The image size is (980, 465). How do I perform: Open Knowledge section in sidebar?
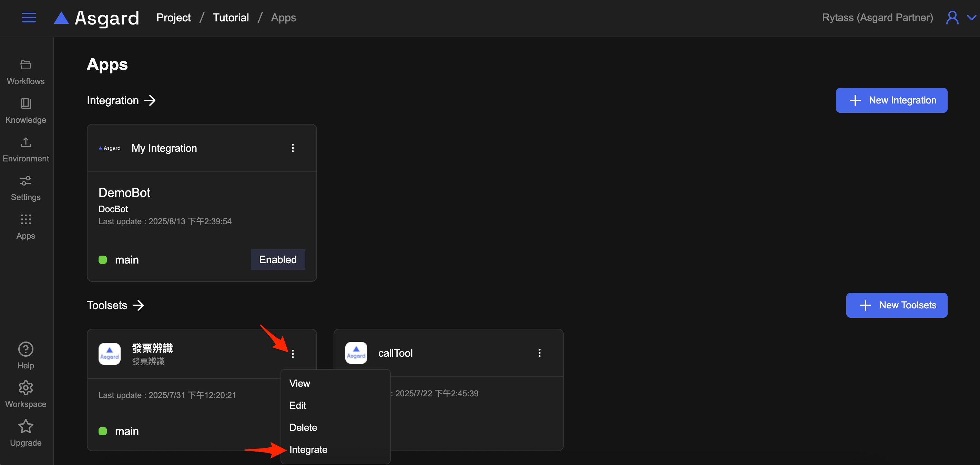tap(25, 111)
